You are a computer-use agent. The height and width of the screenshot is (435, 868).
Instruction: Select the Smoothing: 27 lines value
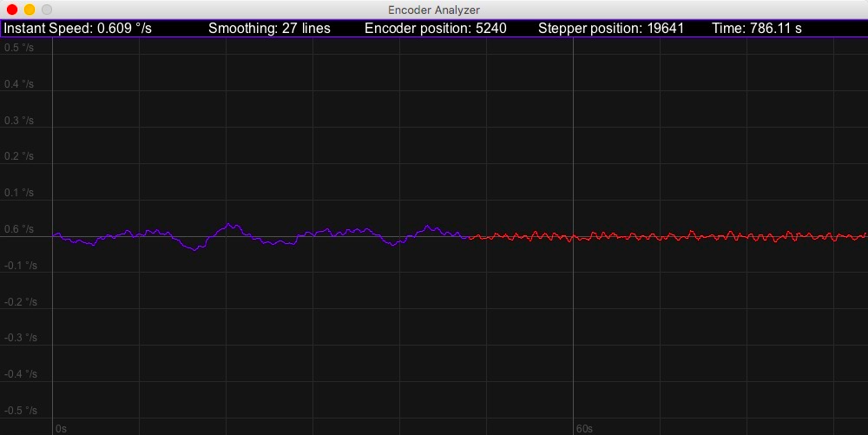(x=269, y=29)
